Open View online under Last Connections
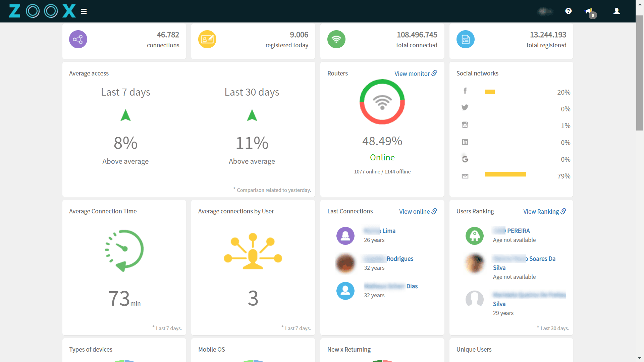644x362 pixels. click(418, 211)
